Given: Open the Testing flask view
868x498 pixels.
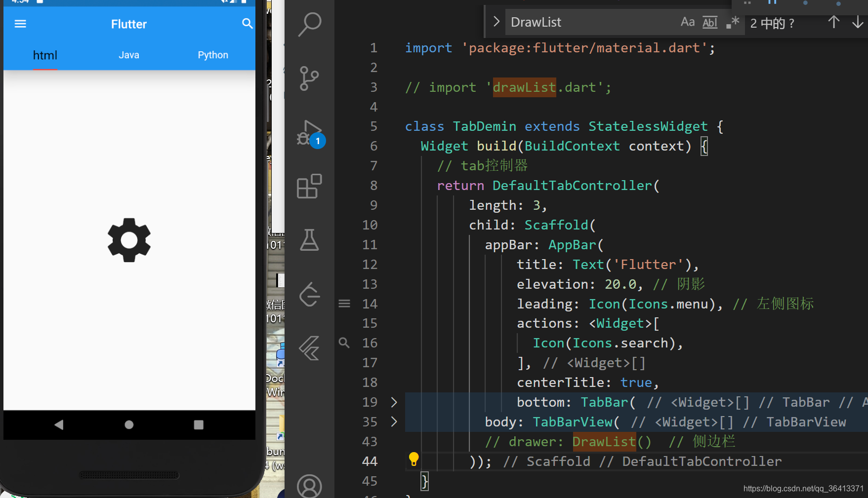Looking at the screenshot, I should pyautogui.click(x=310, y=240).
